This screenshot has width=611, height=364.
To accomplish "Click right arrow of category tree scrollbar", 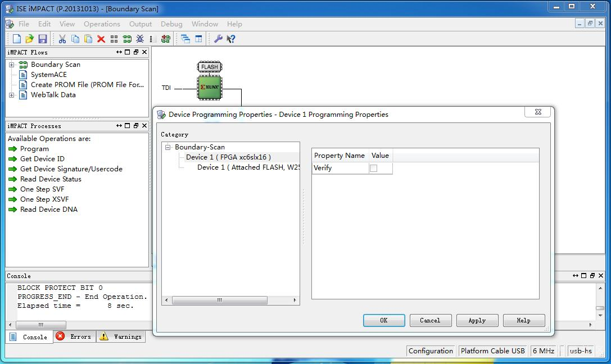I will (x=295, y=300).
